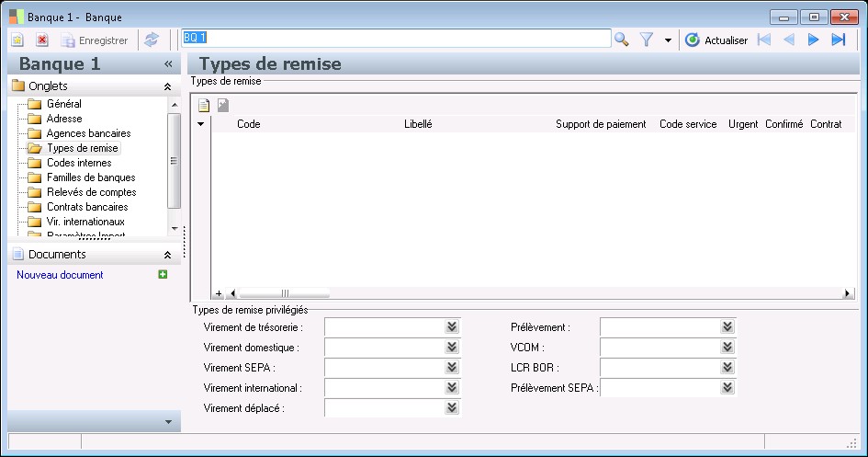Viewport: 868px width, 457px height.
Task: Add a new remise type row icon
Action: [x=204, y=106]
